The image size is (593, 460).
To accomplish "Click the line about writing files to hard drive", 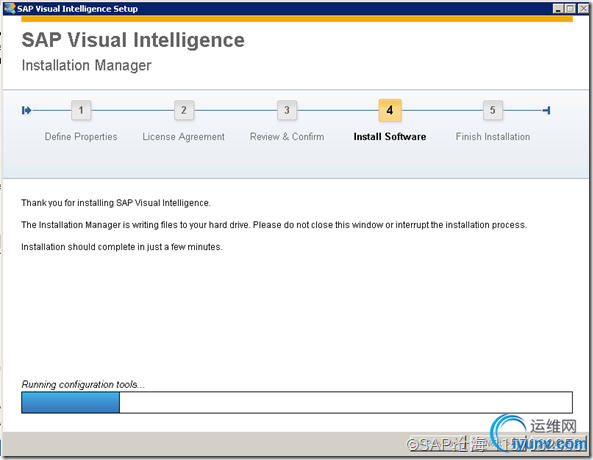I will point(274,225).
